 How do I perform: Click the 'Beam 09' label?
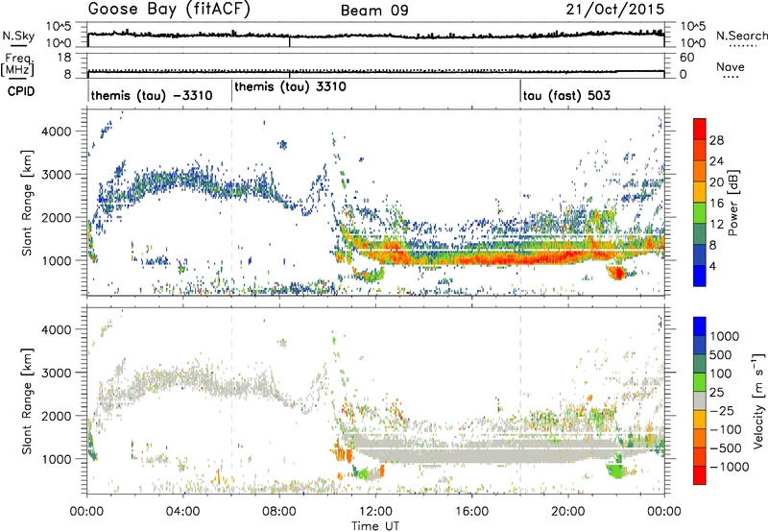(374, 11)
